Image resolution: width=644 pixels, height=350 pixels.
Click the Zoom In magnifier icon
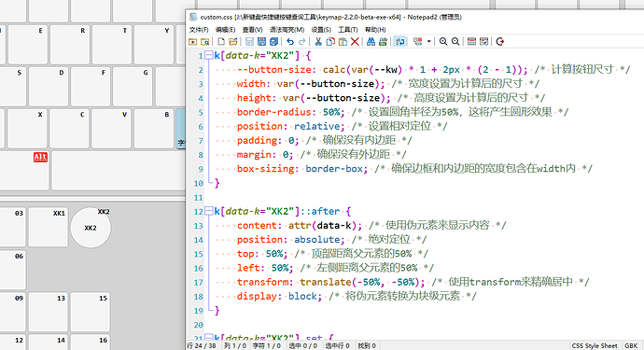443,41
